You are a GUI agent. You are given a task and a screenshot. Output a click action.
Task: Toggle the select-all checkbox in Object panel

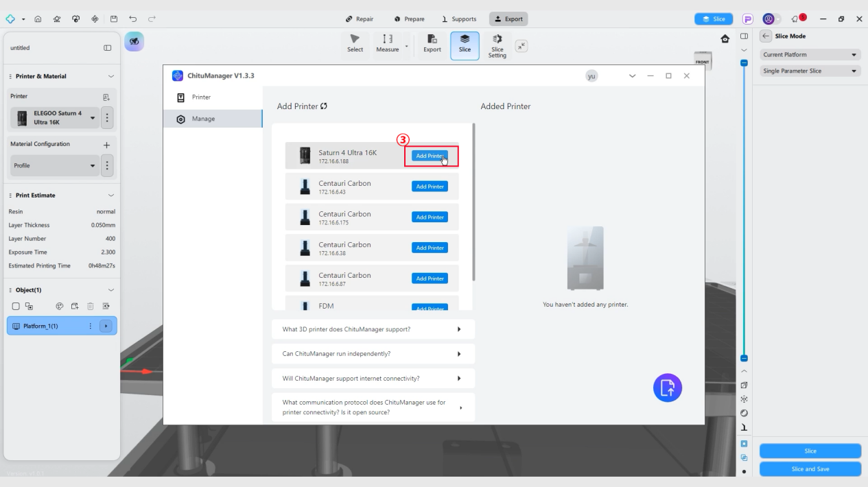15,305
